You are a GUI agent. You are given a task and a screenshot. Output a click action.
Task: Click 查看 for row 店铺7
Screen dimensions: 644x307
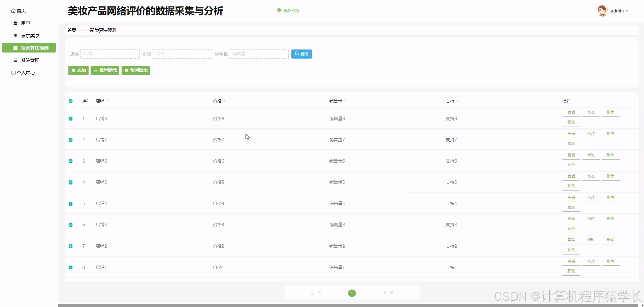[x=571, y=134]
